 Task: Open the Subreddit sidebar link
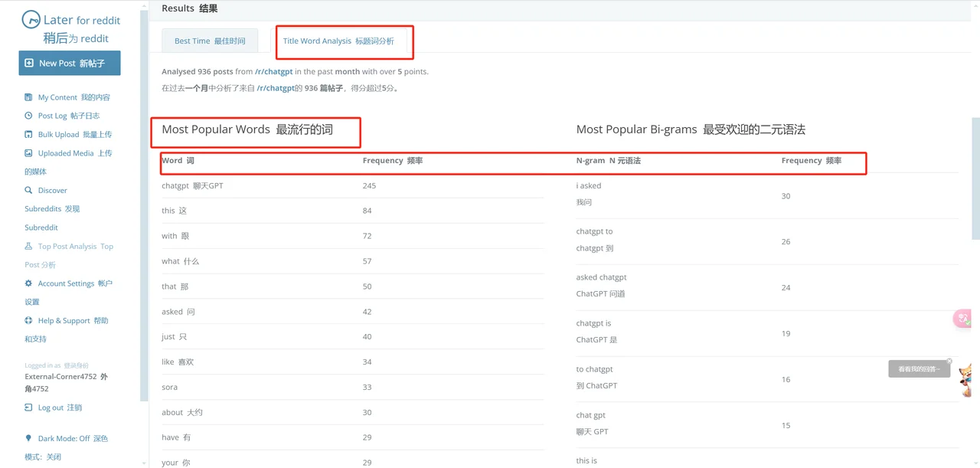click(x=41, y=227)
